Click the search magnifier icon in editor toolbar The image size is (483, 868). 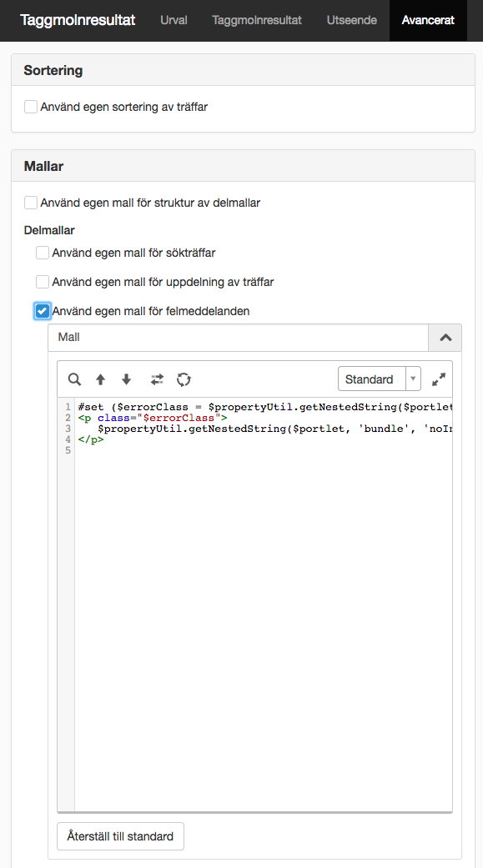click(x=74, y=379)
